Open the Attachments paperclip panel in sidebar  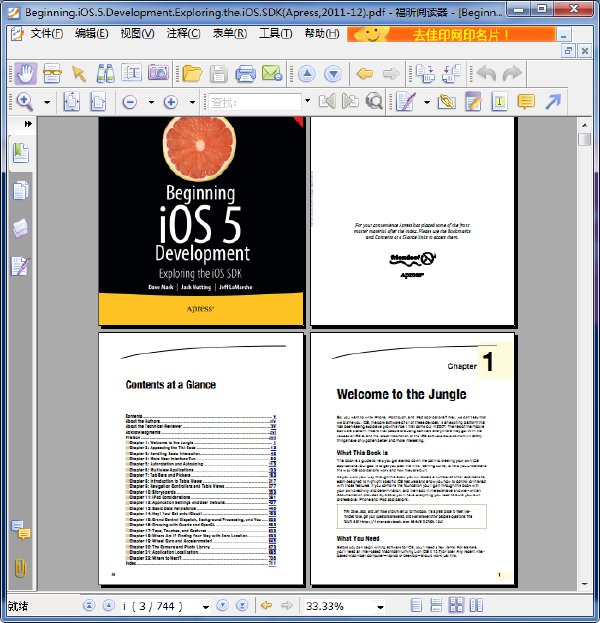point(20,568)
